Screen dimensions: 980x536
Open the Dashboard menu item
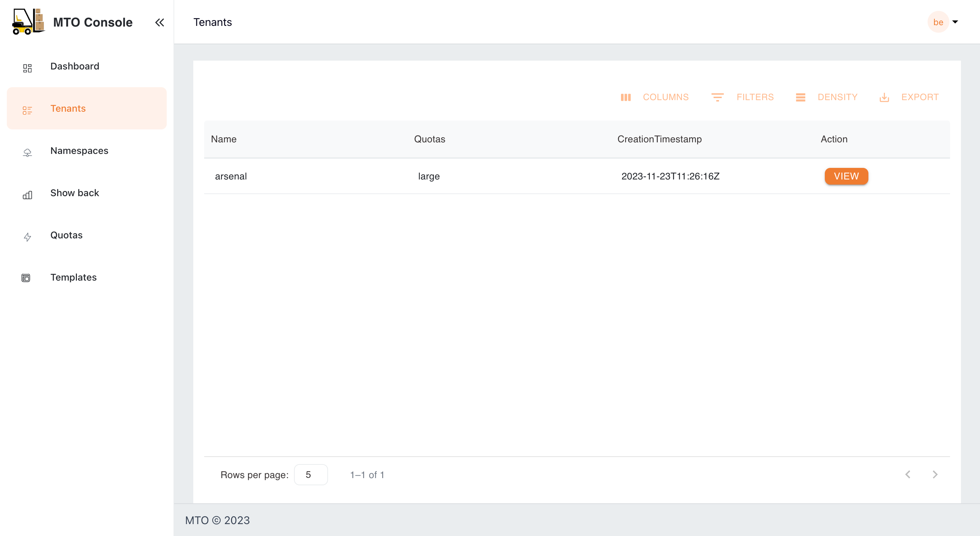87,66
